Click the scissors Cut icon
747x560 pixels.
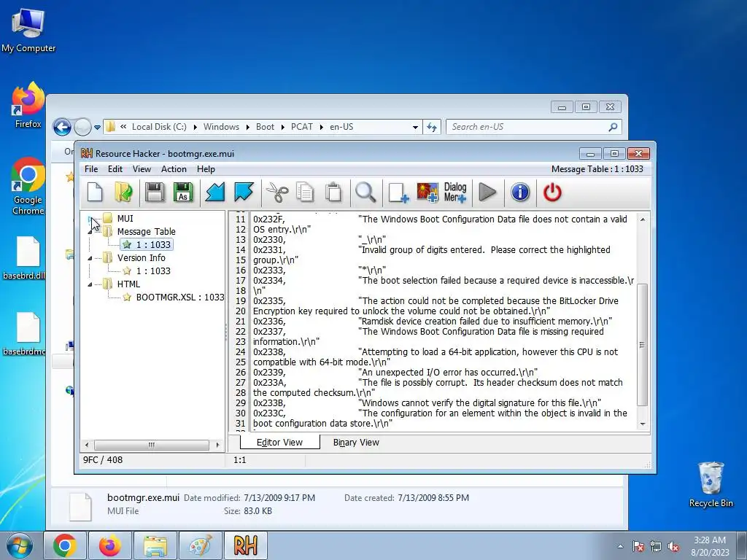pyautogui.click(x=276, y=192)
